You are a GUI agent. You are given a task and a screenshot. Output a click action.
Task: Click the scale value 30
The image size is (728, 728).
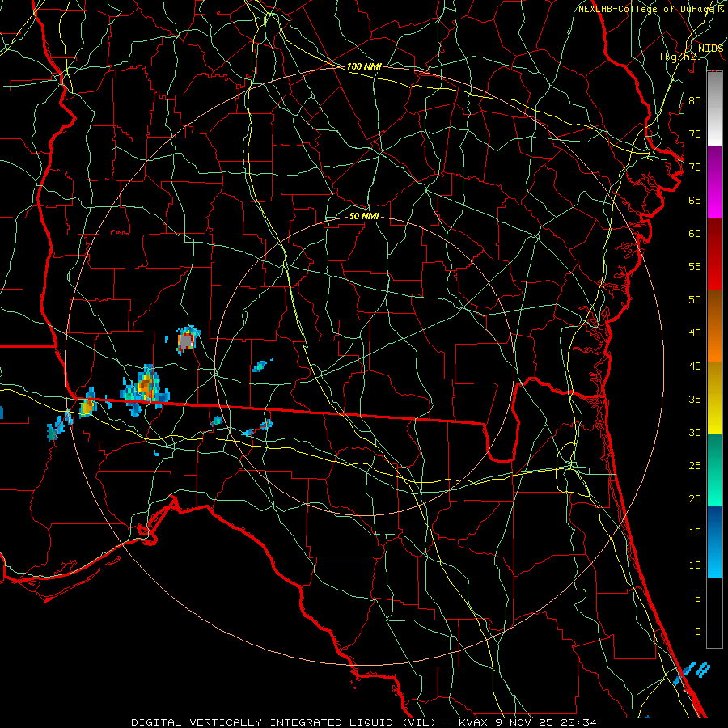tap(695, 432)
